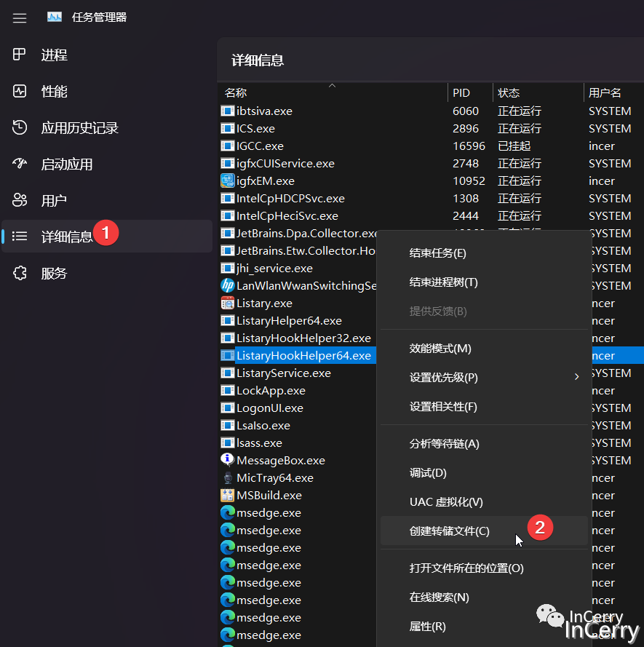
Task: Click the Listary.exe app icon
Action: click(227, 303)
